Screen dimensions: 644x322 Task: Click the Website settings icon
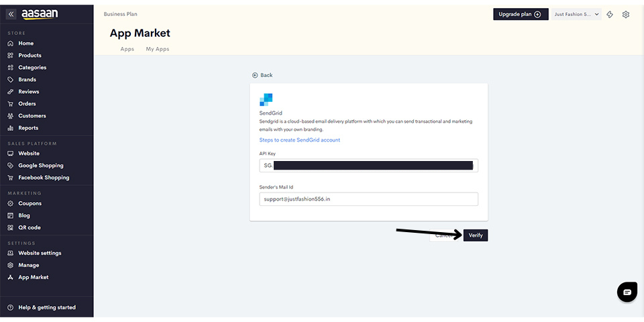11,253
